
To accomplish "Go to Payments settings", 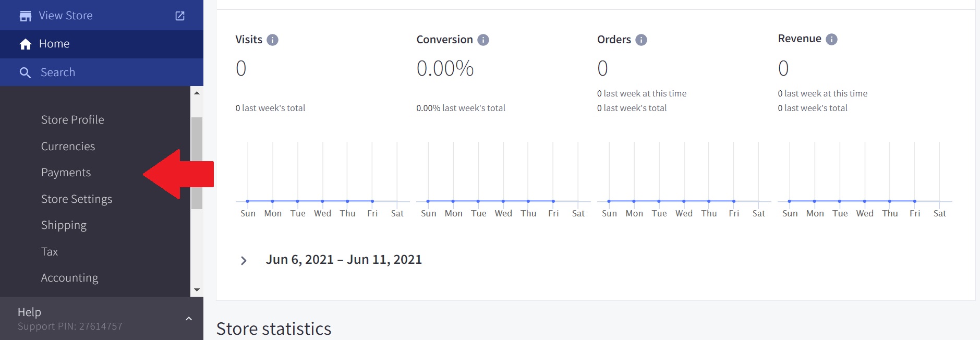I will [x=66, y=173].
